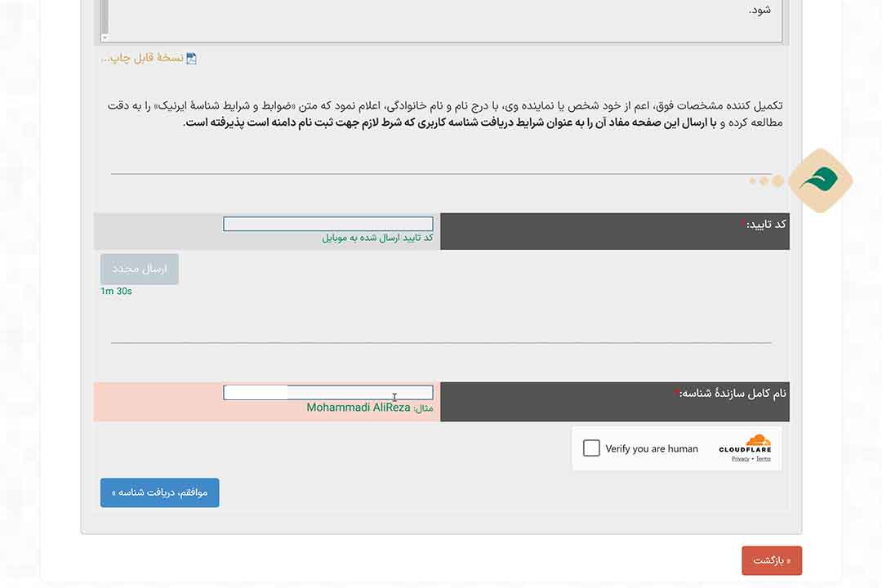Click the terms textbox scrollbar track
Screen dimensions: 882x588
point(105,17)
